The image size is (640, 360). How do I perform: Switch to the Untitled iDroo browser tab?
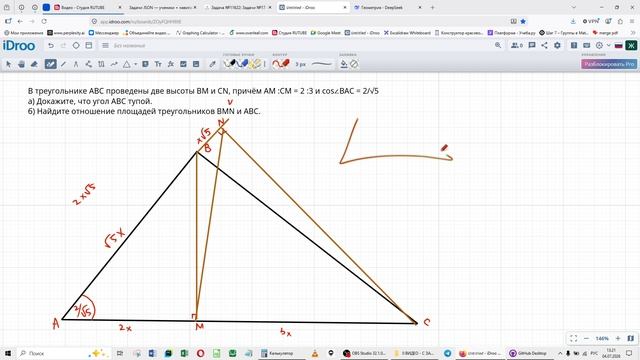313,7
